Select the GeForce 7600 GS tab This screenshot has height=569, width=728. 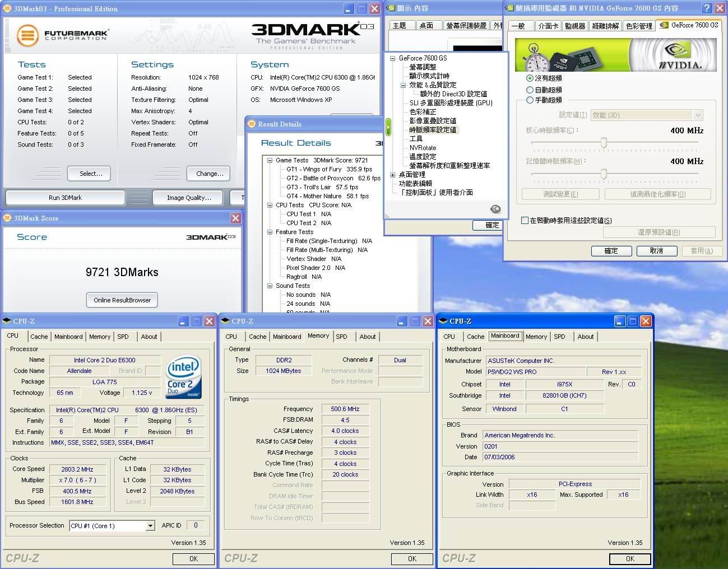[689, 25]
